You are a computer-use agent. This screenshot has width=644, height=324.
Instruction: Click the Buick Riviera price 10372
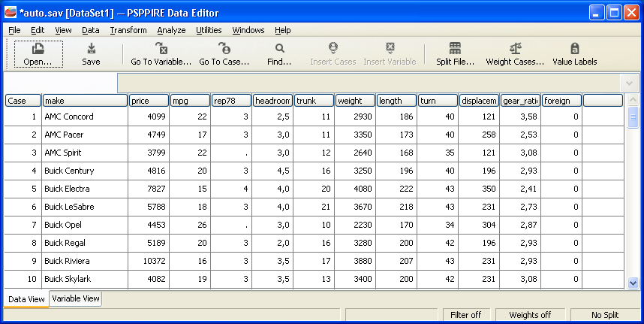pyautogui.click(x=149, y=261)
